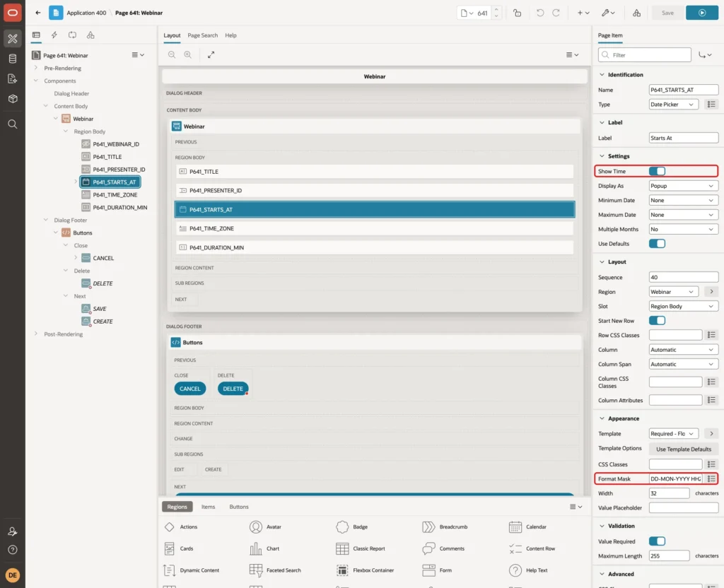Image resolution: width=724 pixels, height=588 pixels.
Task: Click the Label text field
Action: tap(684, 138)
